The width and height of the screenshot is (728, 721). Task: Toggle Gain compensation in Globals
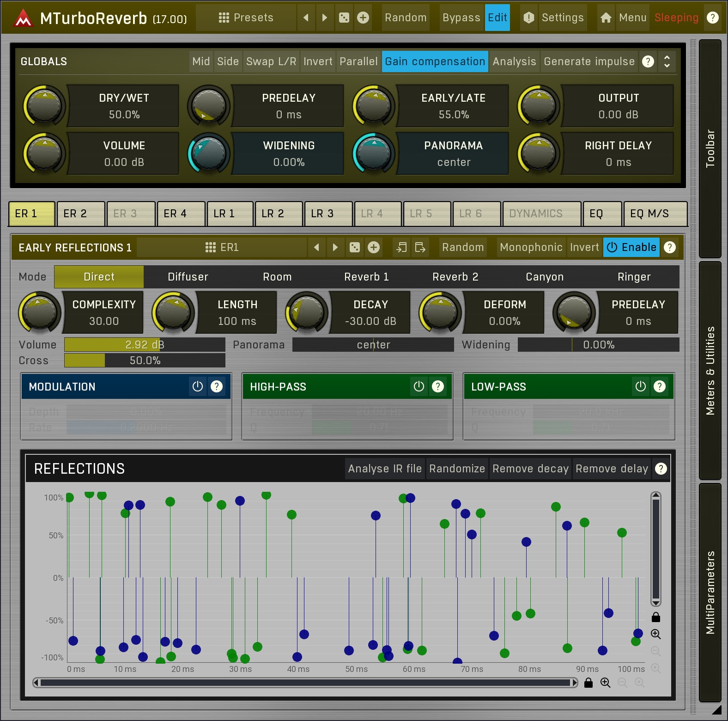point(435,61)
